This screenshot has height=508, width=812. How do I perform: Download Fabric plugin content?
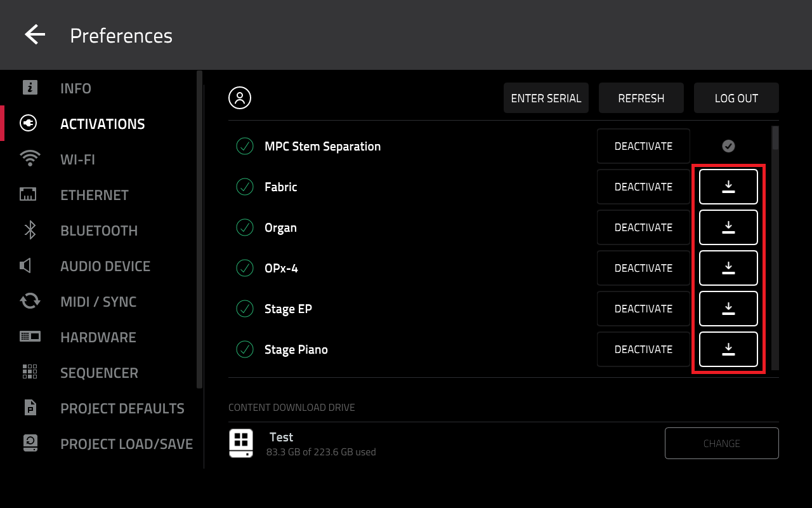pyautogui.click(x=728, y=187)
